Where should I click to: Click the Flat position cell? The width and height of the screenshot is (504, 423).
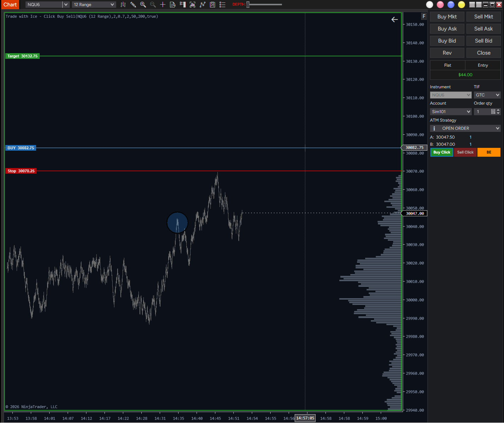pos(447,65)
